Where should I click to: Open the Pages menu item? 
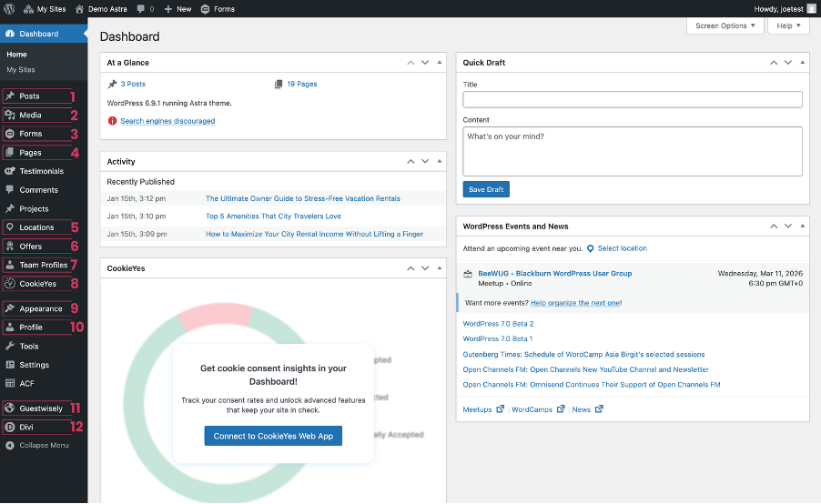(30, 153)
